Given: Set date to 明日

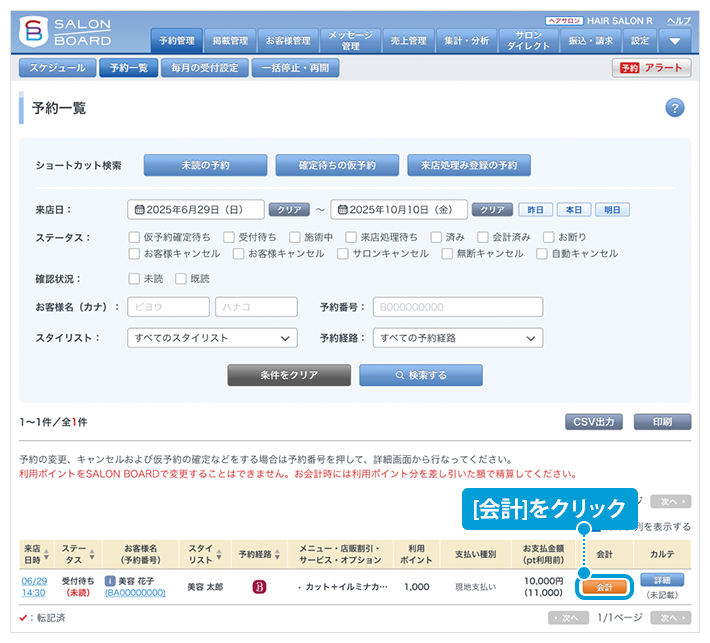Looking at the screenshot, I should click(612, 210).
